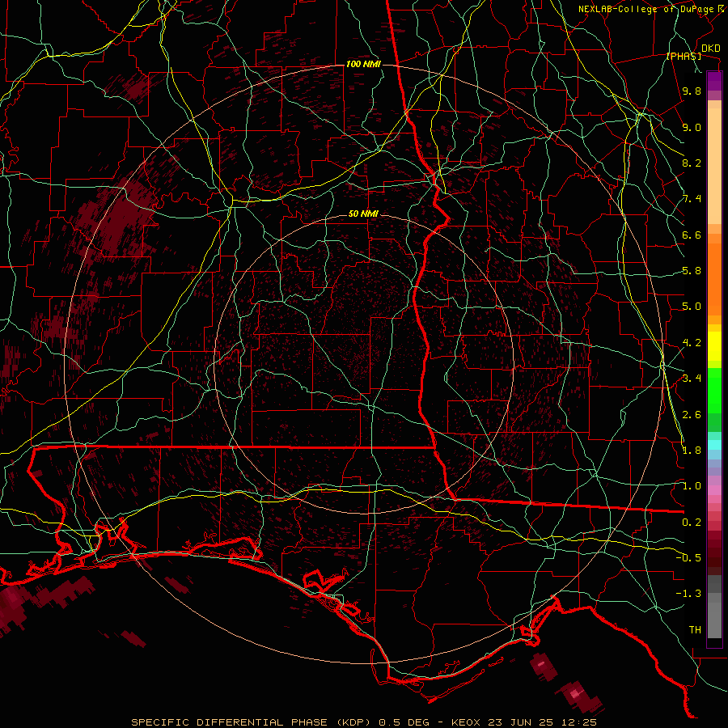Click the SPECIFIC DIFFERENTIAL PHASE (KDP) caption
This screenshot has height=728, width=728.
click(252, 722)
